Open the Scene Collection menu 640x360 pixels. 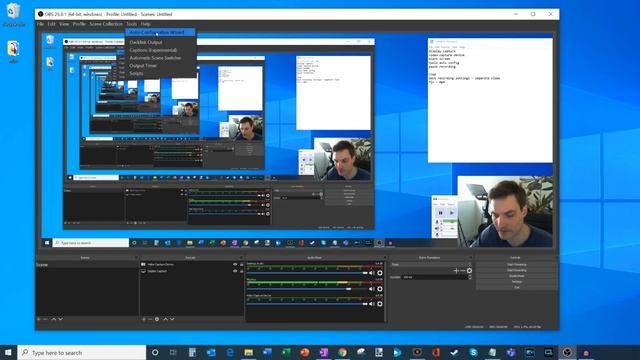[106, 24]
